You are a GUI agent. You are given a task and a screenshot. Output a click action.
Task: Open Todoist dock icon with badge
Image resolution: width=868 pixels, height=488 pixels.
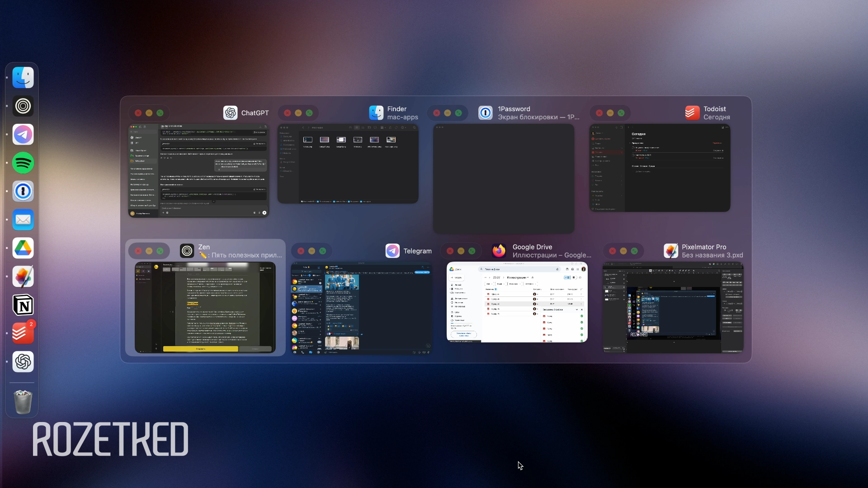point(23,333)
